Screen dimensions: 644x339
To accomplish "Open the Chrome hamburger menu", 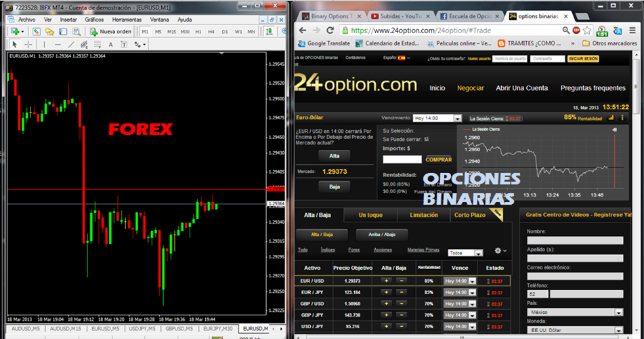I will pyautogui.click(x=632, y=30).
